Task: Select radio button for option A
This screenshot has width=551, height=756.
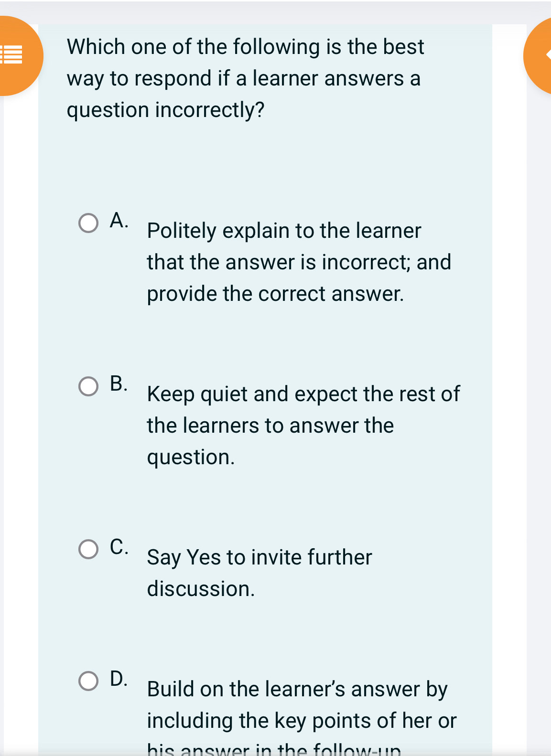Action: pyautogui.click(x=89, y=222)
